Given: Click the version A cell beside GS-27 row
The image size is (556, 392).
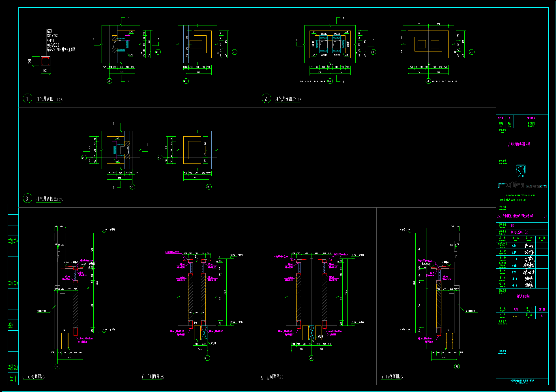Looking at the screenshot, I should click(542, 316).
